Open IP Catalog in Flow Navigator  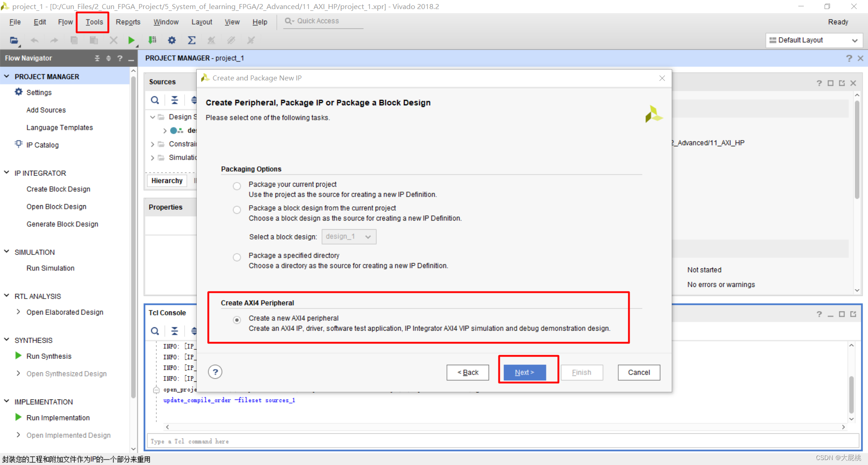pos(43,145)
